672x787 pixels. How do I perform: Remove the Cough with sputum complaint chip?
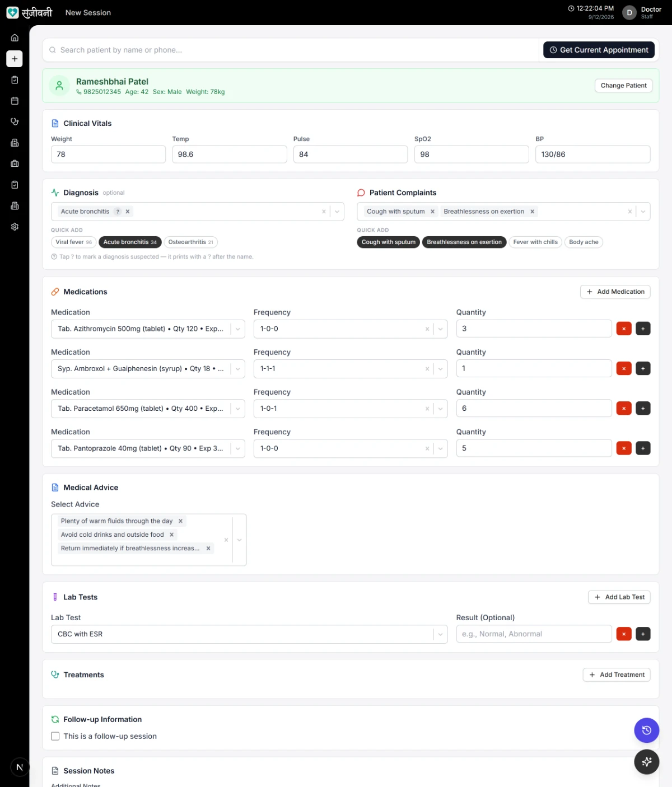432,212
